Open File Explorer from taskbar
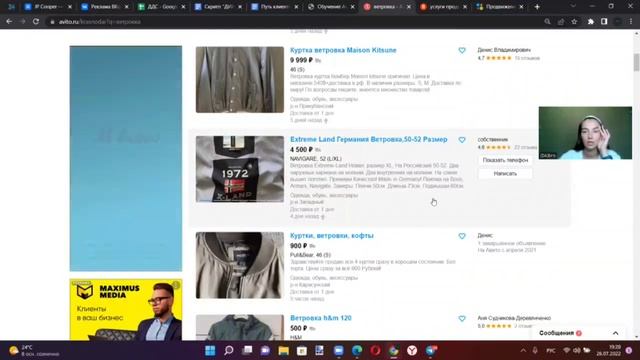This screenshot has height=360, width=640. 284,351
